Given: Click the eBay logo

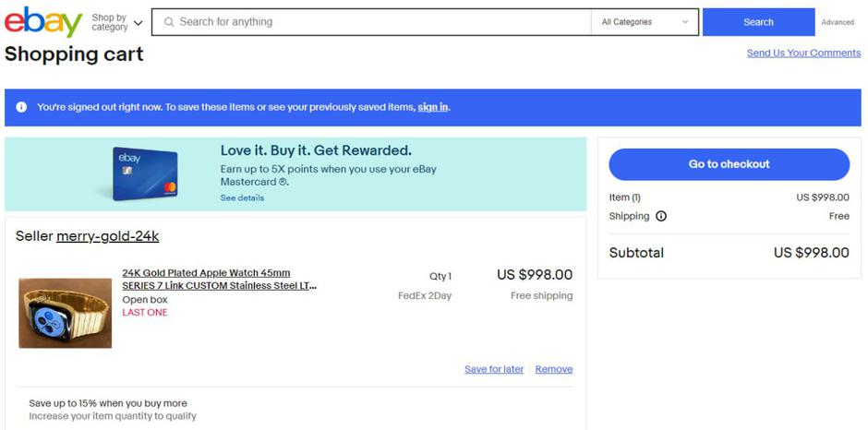Looking at the screenshot, I should (x=42, y=22).
